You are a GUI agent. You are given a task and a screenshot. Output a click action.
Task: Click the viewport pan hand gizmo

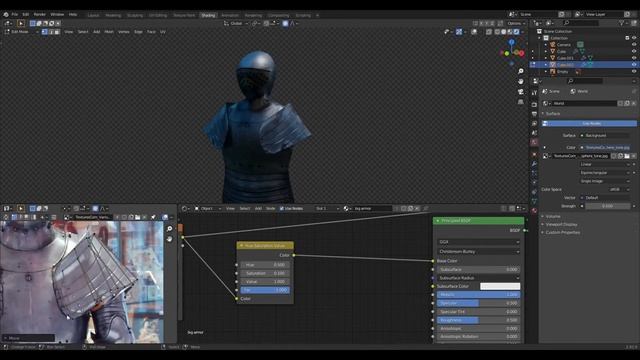pyautogui.click(x=521, y=82)
